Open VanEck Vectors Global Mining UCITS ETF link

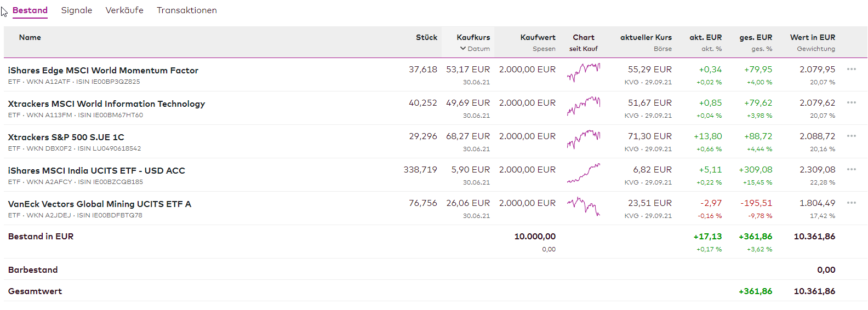[x=100, y=204]
